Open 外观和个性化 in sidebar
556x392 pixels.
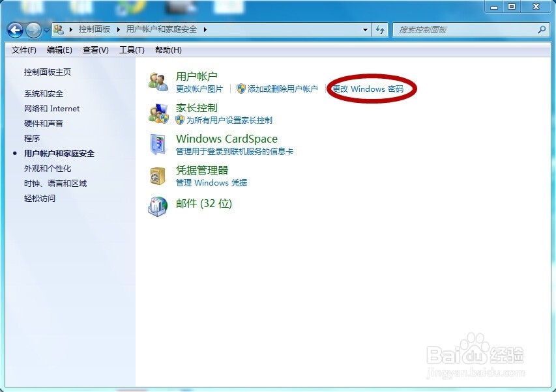click(x=48, y=168)
